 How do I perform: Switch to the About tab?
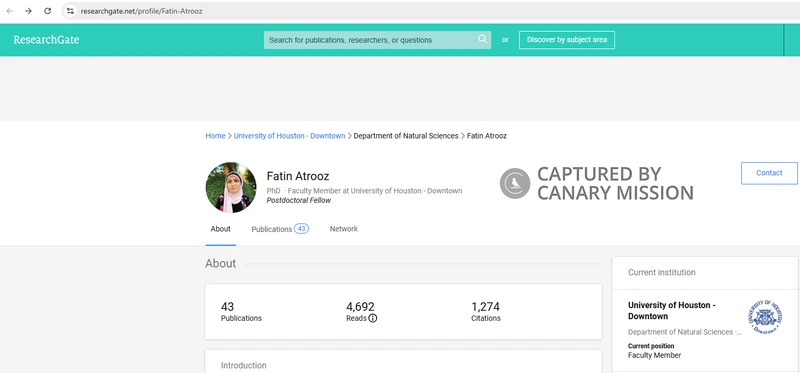[220, 229]
